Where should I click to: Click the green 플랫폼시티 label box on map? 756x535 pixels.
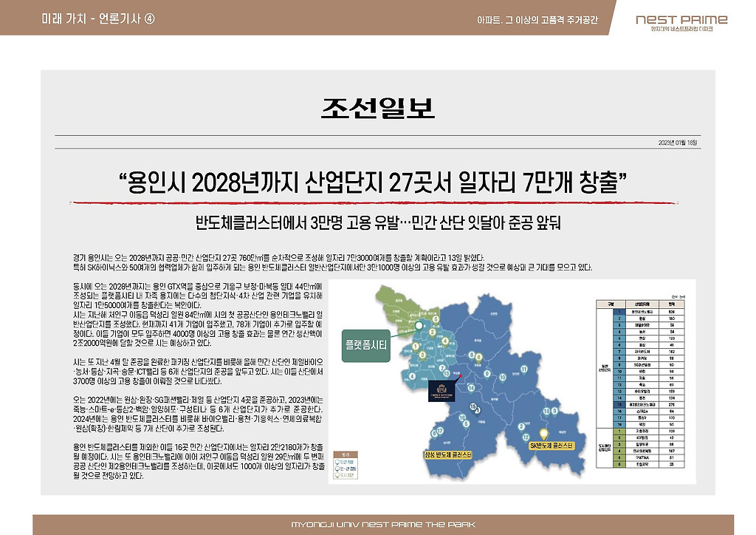pyautogui.click(x=366, y=345)
